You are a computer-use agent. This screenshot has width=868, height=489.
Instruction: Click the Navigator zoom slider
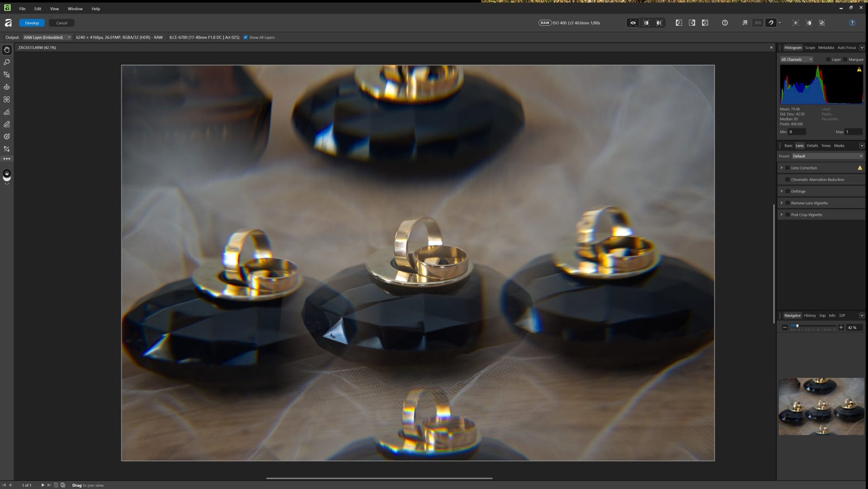[813, 327]
